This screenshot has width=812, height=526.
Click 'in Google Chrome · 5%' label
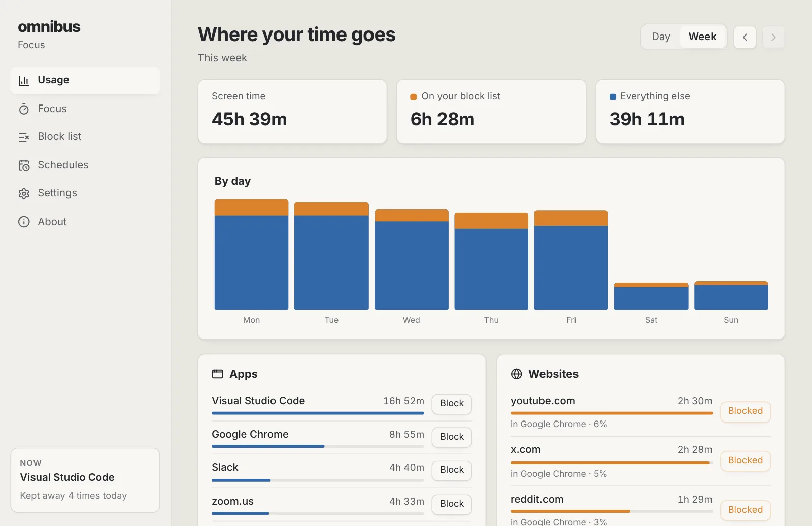pyautogui.click(x=559, y=474)
